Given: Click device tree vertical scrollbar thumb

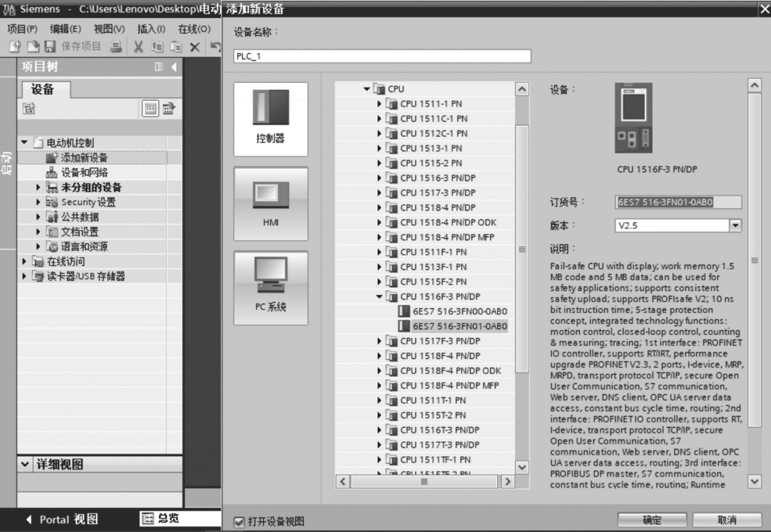Looking at the screenshot, I should click(522, 249).
